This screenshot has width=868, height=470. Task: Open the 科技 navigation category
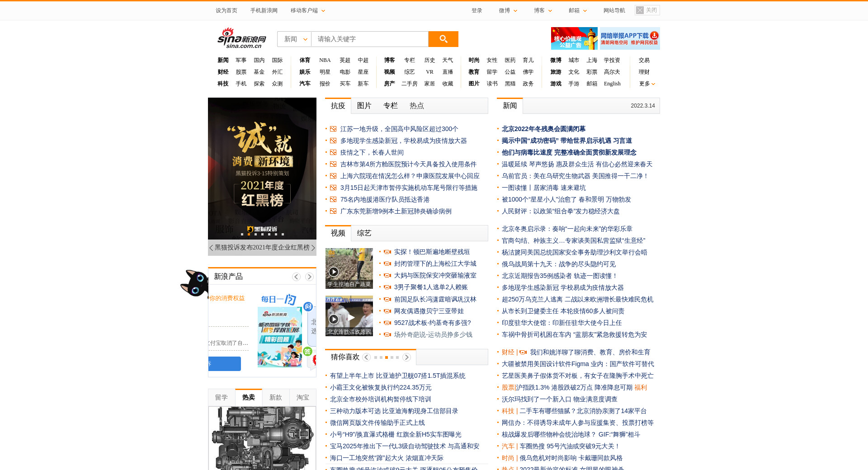pos(223,84)
